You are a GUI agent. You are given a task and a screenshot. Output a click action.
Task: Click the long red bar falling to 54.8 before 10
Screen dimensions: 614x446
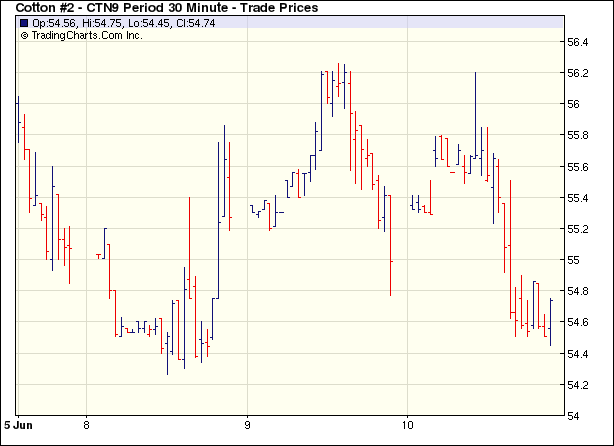point(390,255)
